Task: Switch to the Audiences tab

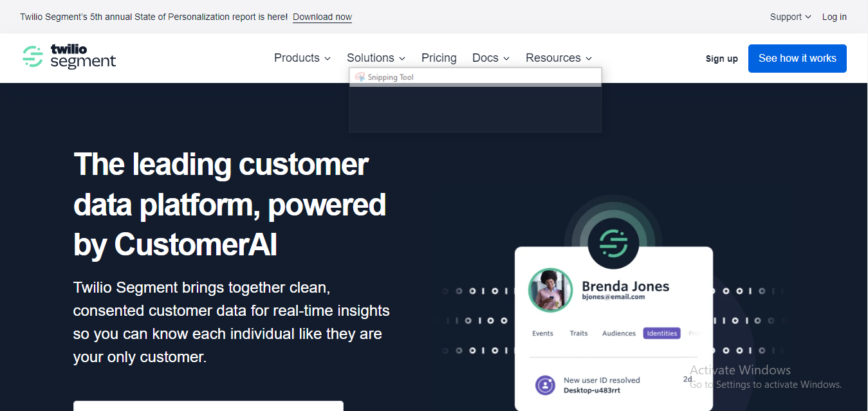Action: point(619,333)
